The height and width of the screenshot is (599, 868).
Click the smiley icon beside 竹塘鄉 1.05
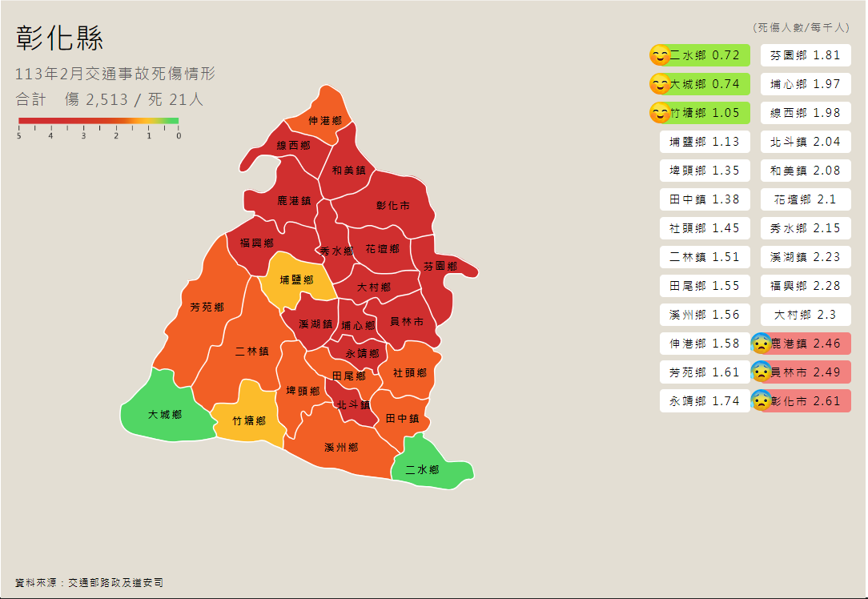coord(660,113)
